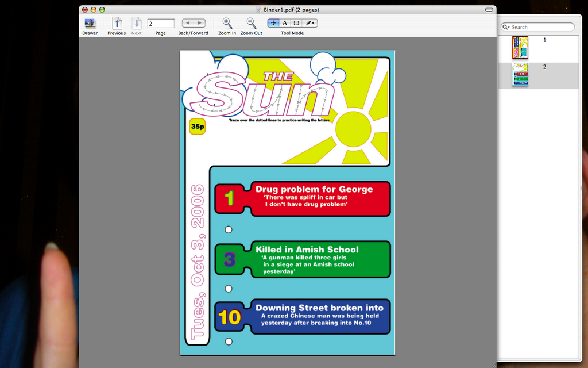This screenshot has width=588, height=368.
Task: Click page label '2' in drawer
Action: (x=545, y=67)
